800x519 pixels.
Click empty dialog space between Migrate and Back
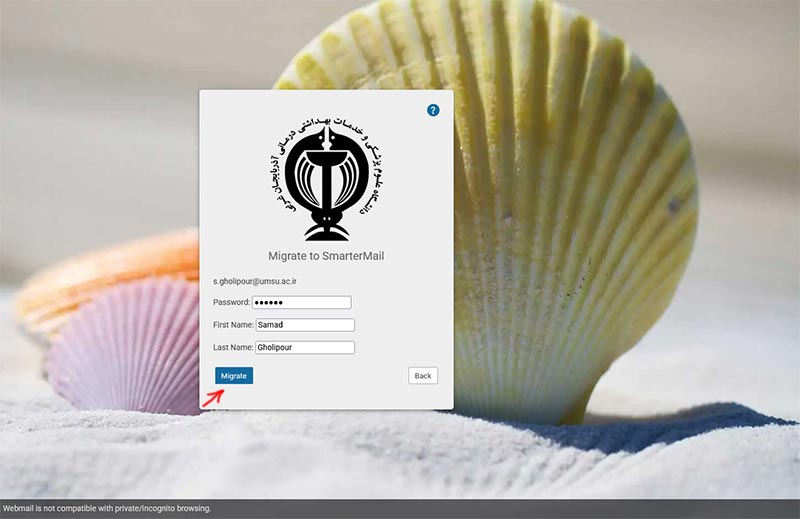pos(330,376)
